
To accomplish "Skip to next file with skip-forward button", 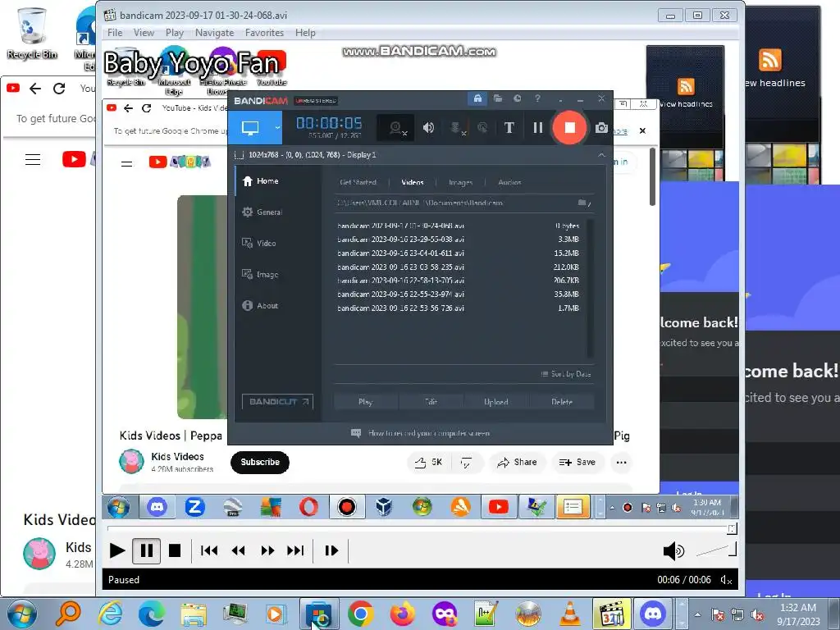I will click(x=295, y=550).
